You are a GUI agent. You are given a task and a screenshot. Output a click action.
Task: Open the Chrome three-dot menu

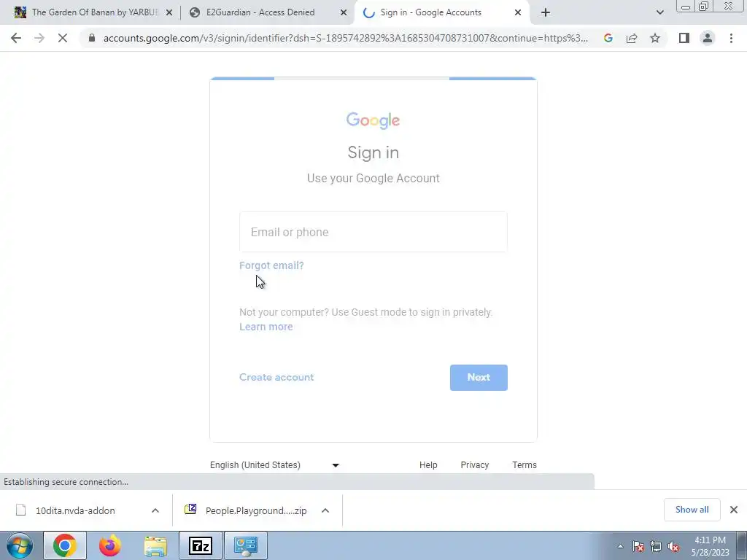[731, 38]
